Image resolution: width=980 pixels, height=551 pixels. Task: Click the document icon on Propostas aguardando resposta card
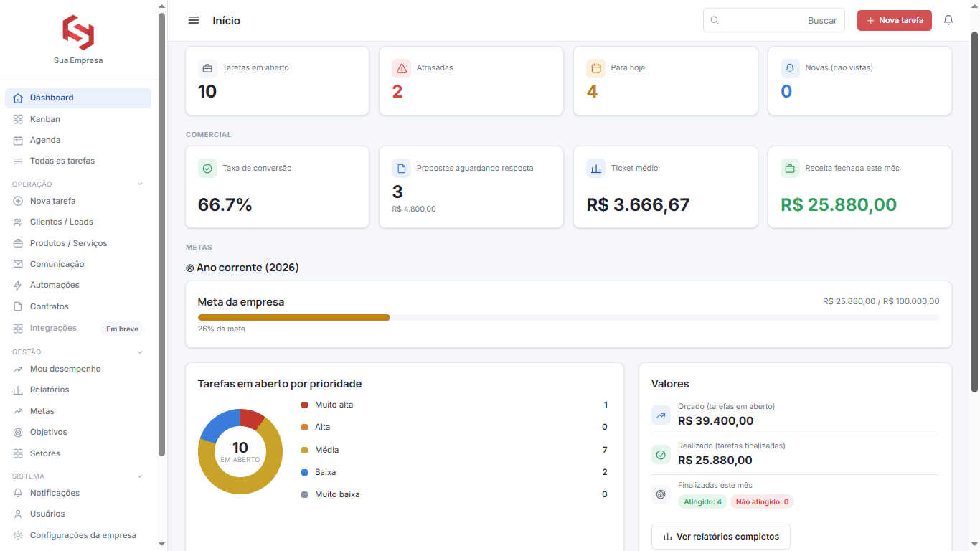click(x=402, y=169)
